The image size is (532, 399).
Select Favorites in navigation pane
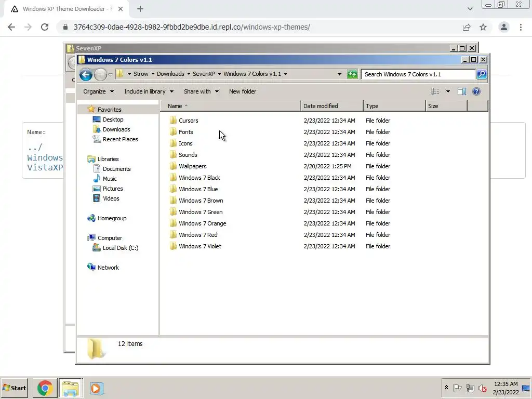pos(109,110)
